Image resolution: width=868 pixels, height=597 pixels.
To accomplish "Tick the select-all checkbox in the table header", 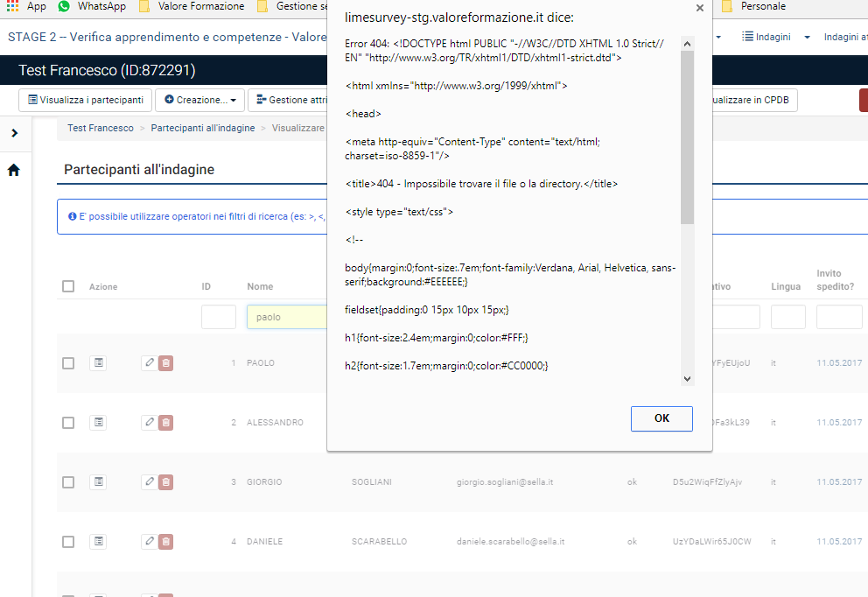I will pos(68,286).
